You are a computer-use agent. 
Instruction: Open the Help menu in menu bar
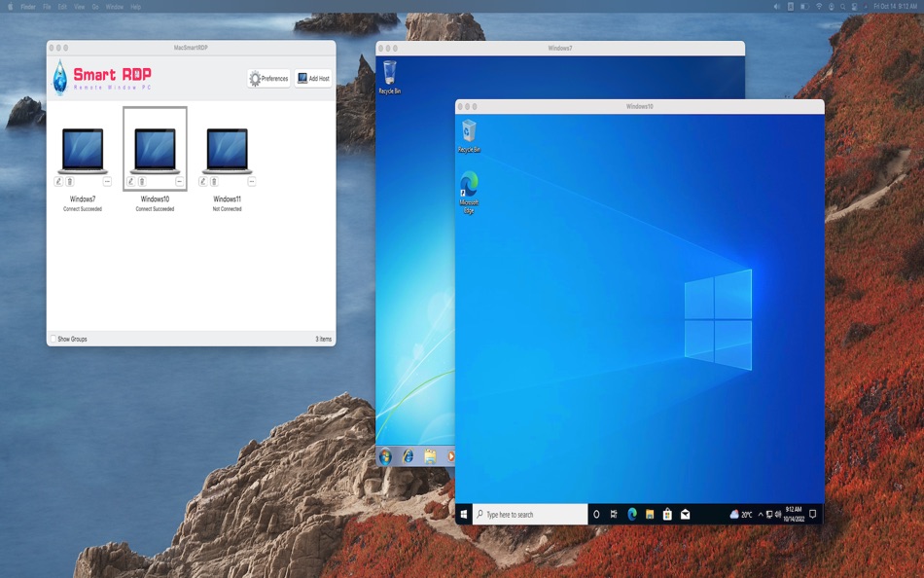point(135,7)
